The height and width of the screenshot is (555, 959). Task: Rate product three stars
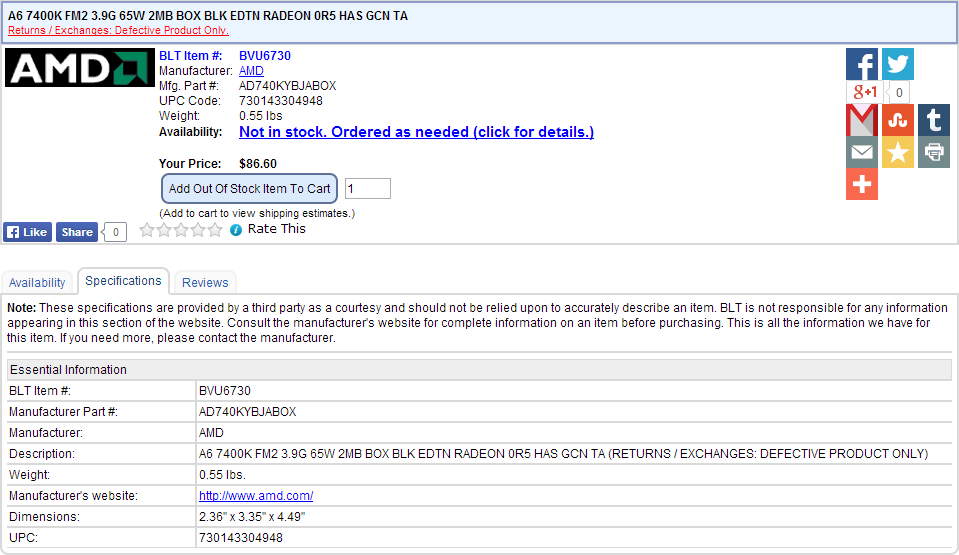[181, 230]
